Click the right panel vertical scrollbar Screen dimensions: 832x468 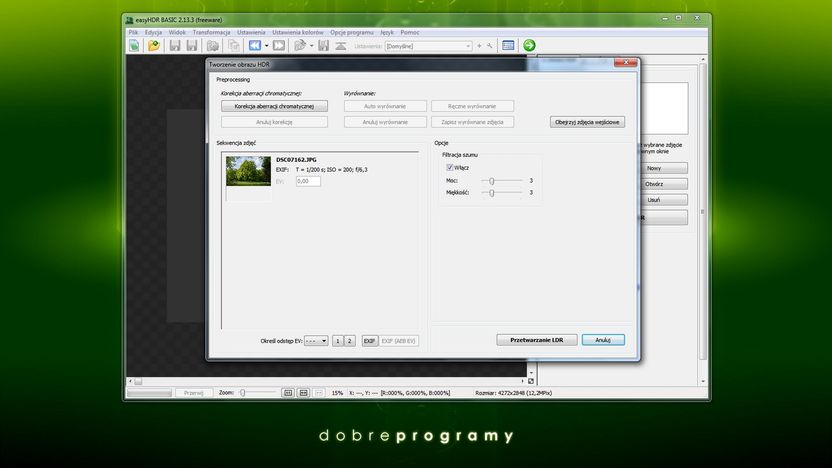pos(703,220)
